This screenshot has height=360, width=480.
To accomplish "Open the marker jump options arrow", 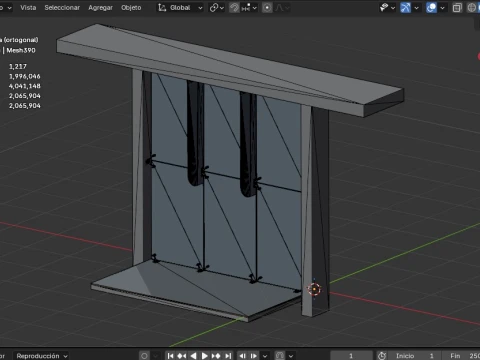I will (x=265, y=356).
